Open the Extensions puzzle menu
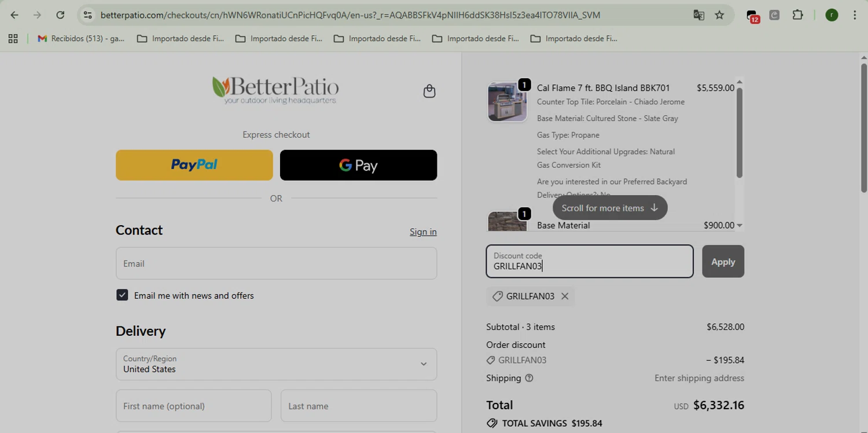The image size is (868, 433). [x=798, y=15]
